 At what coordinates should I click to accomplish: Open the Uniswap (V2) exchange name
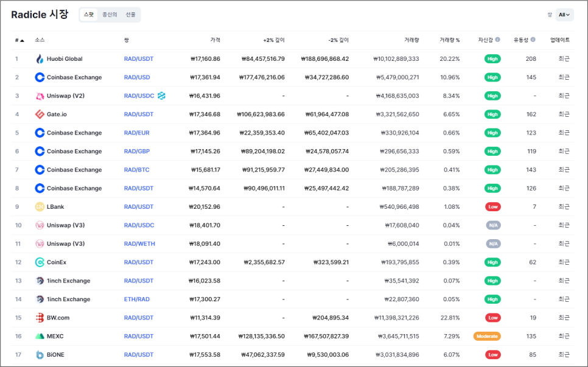(66, 96)
